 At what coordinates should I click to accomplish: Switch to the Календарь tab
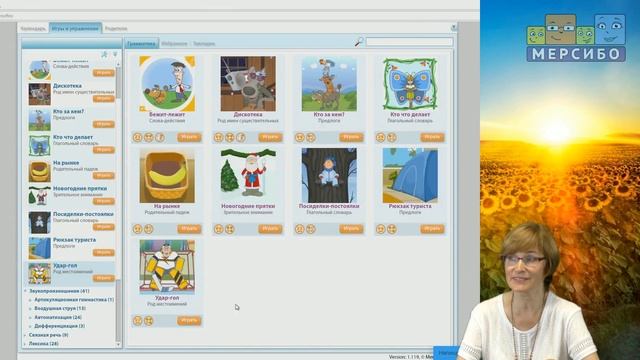(x=33, y=29)
